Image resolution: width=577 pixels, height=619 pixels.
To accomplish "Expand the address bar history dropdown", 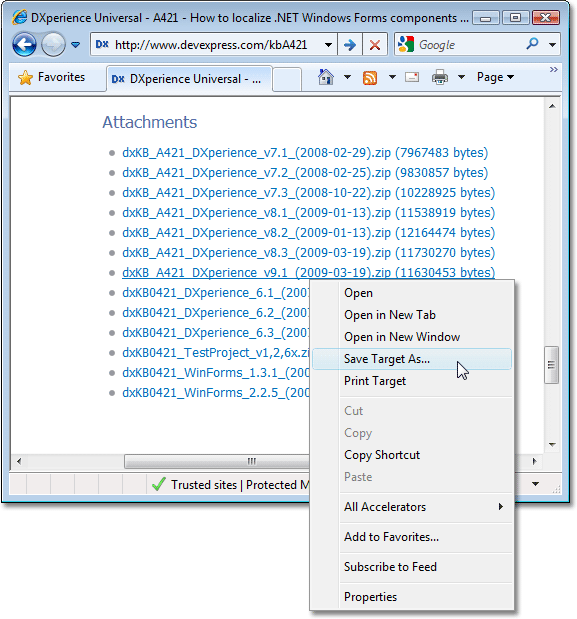I will click(x=328, y=45).
